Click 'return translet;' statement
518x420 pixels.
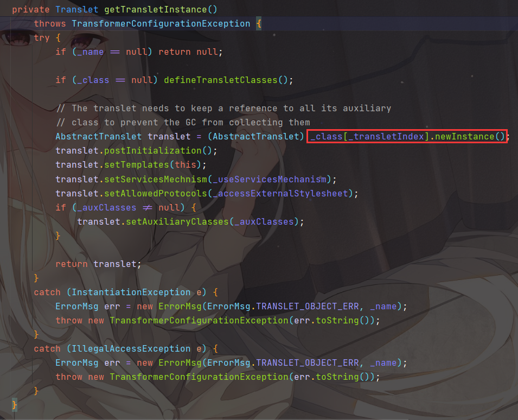click(98, 264)
